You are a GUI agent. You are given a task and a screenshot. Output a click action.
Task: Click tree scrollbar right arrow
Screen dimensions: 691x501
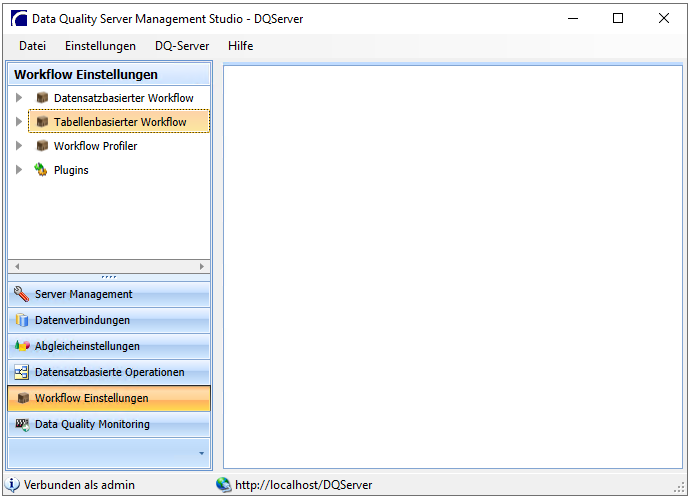pos(201,266)
